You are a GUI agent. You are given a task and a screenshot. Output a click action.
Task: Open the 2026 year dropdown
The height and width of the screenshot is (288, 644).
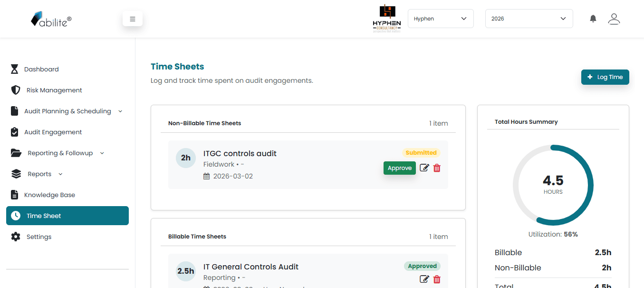click(529, 19)
